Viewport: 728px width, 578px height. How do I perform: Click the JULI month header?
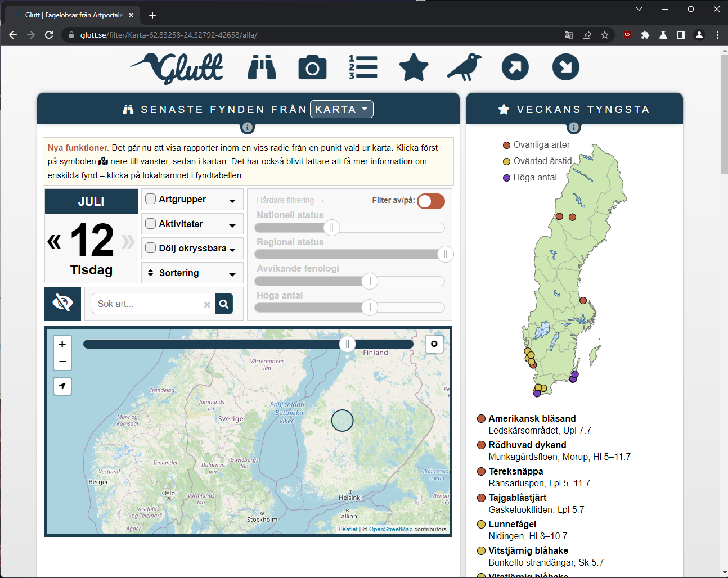point(91,201)
